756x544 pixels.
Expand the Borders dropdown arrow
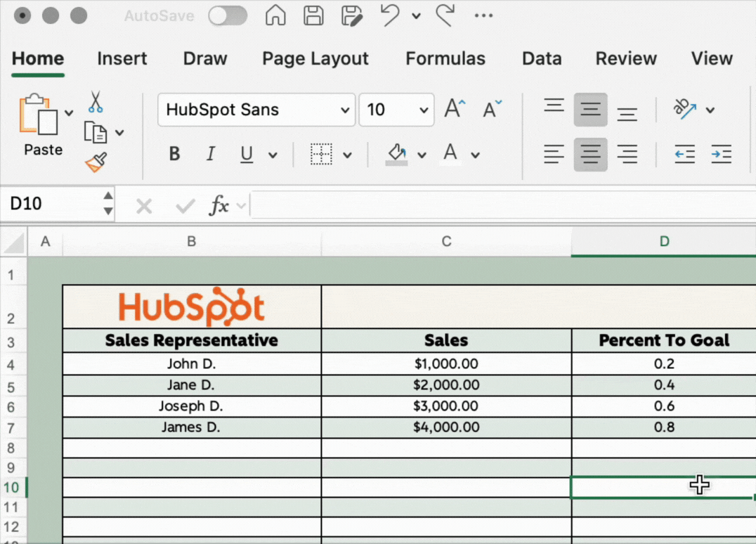pos(347,155)
